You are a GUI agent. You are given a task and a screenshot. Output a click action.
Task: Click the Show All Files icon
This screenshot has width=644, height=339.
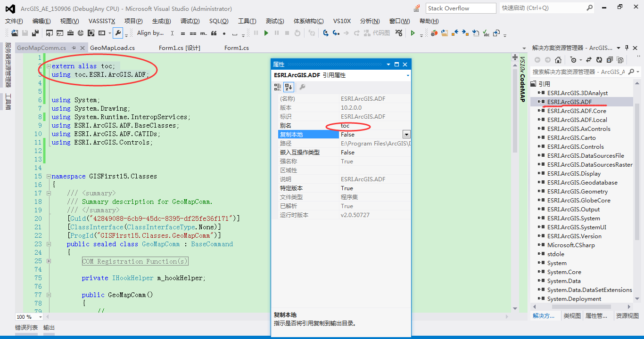click(620, 60)
